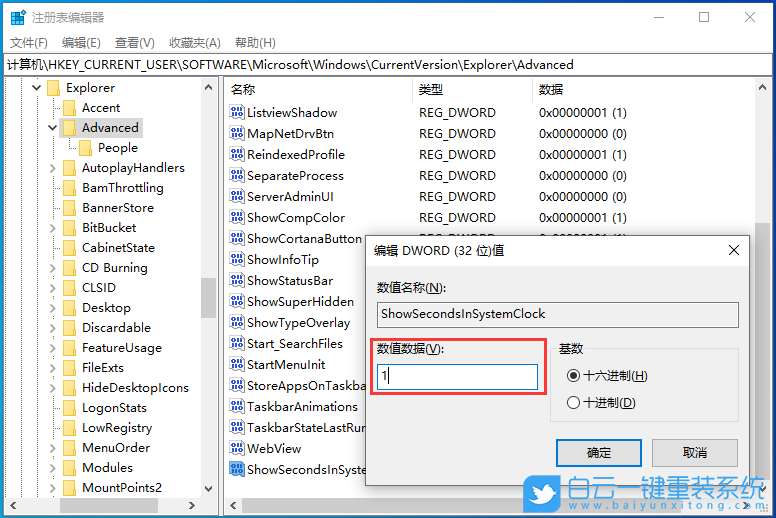Click the Accent folder icon
This screenshot has width=776, height=518.
70,108
